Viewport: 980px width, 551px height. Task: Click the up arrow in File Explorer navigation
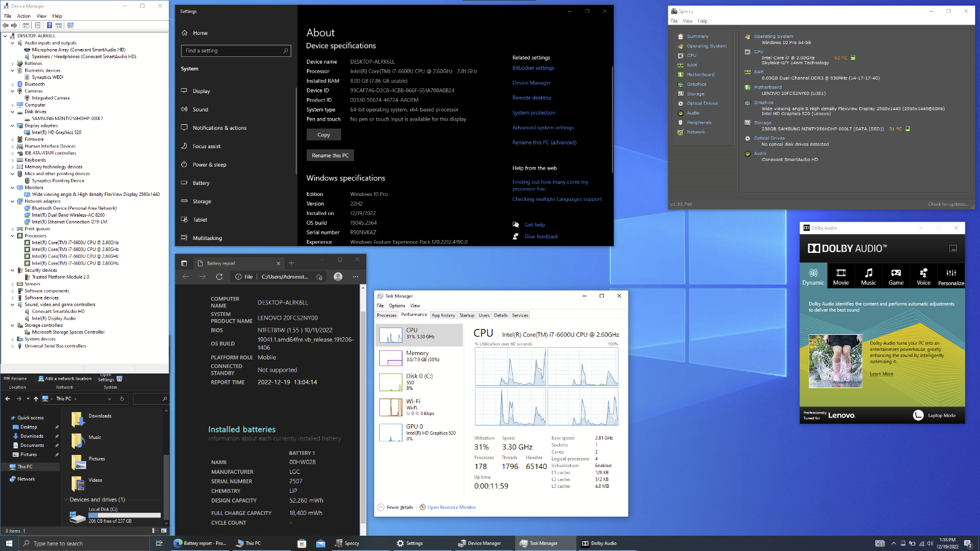pyautogui.click(x=36, y=399)
